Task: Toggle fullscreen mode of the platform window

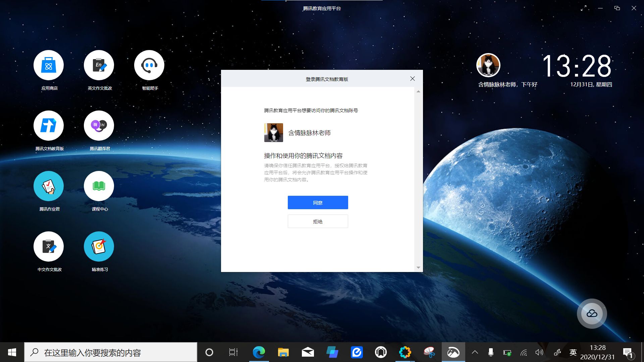Action: [584, 8]
